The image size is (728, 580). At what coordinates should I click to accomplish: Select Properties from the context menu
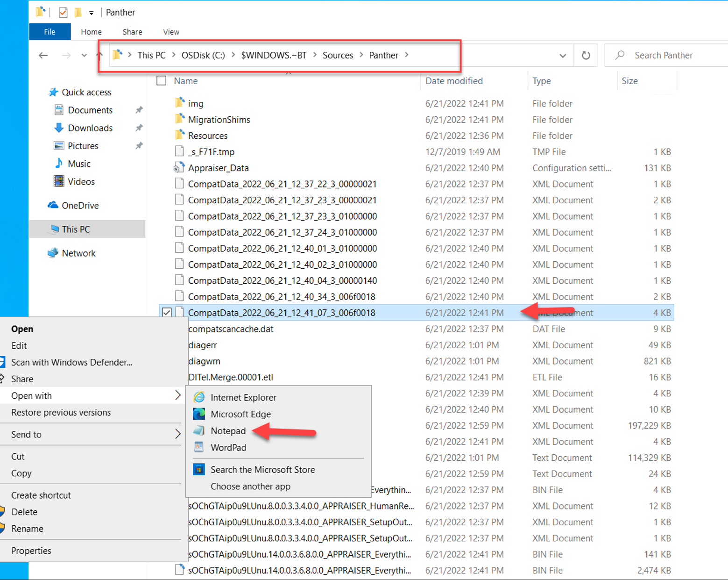pyautogui.click(x=31, y=551)
